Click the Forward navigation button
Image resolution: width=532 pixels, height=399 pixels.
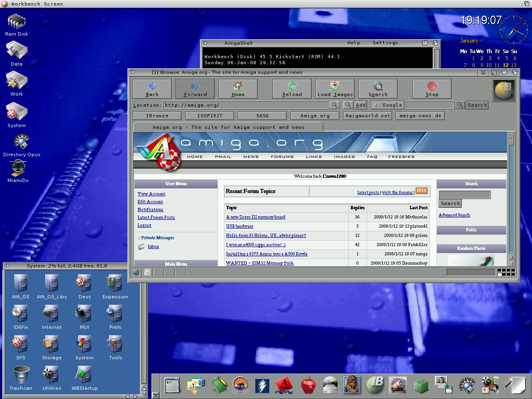[x=195, y=89]
